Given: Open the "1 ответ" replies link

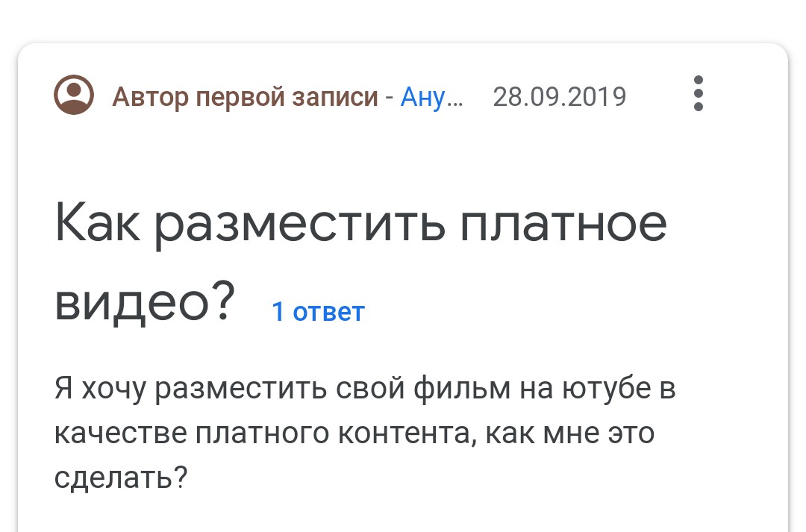Looking at the screenshot, I should (x=318, y=311).
